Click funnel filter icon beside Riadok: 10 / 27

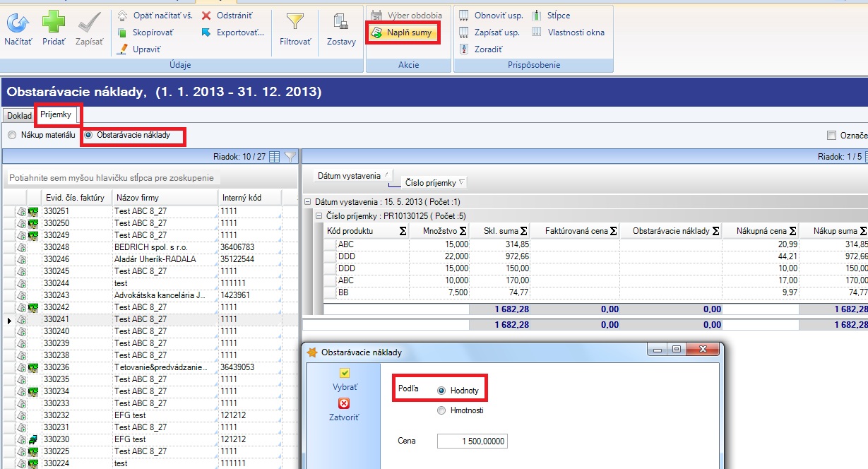point(290,156)
